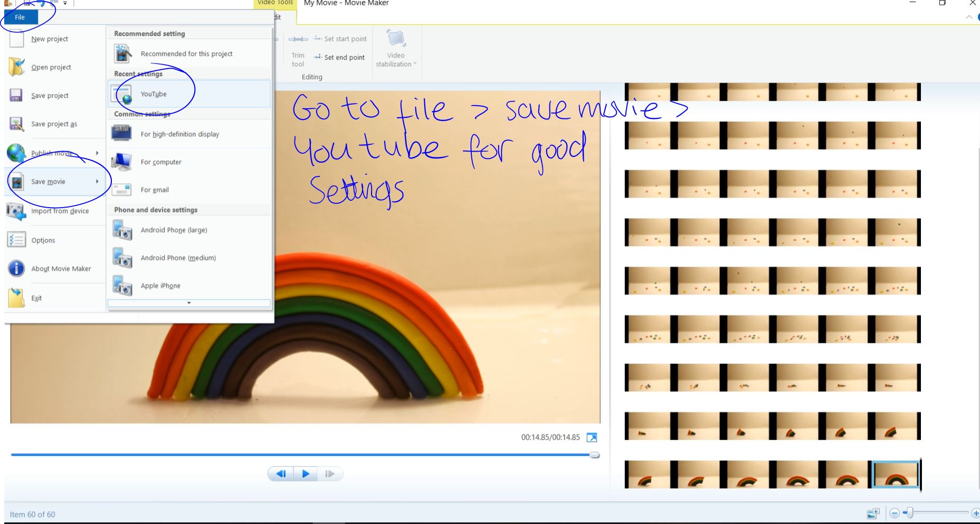Click Set end point

(x=339, y=57)
